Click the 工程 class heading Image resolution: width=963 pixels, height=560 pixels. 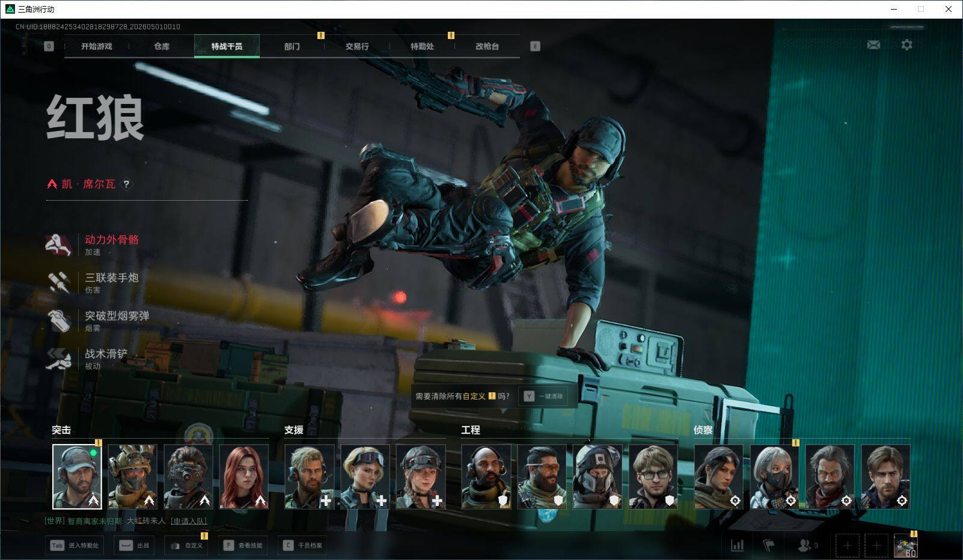tap(471, 430)
